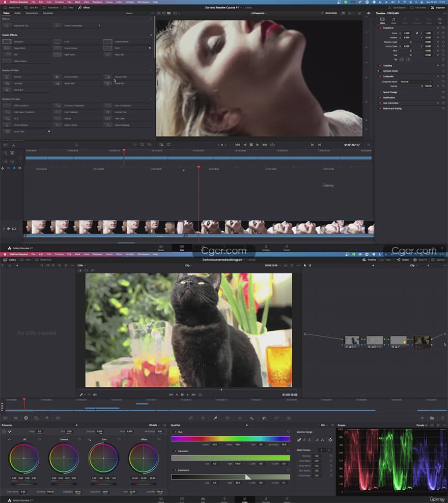The width and height of the screenshot is (448, 503).
Task: Open Wheels mode dropdown in Primaries
Action: (x=154, y=425)
